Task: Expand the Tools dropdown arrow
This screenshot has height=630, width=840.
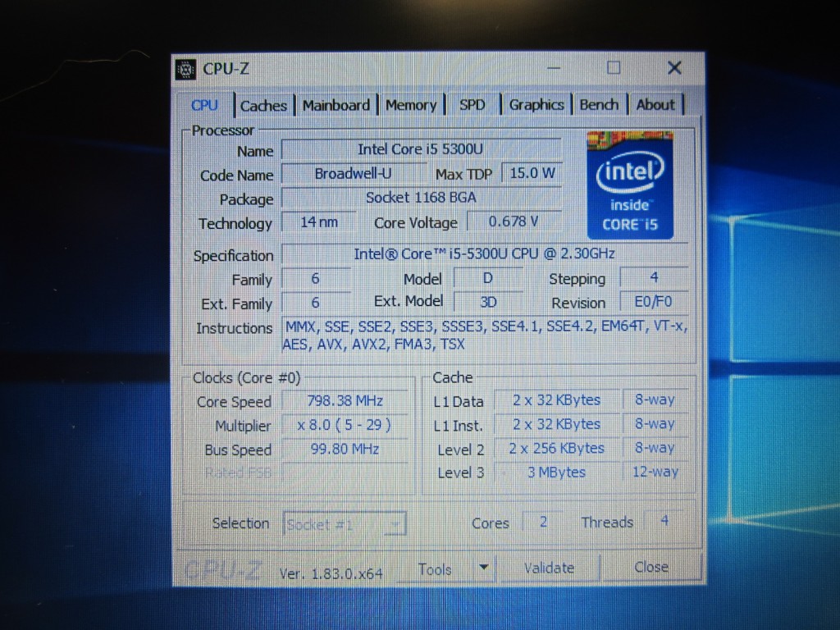Action: (x=484, y=568)
